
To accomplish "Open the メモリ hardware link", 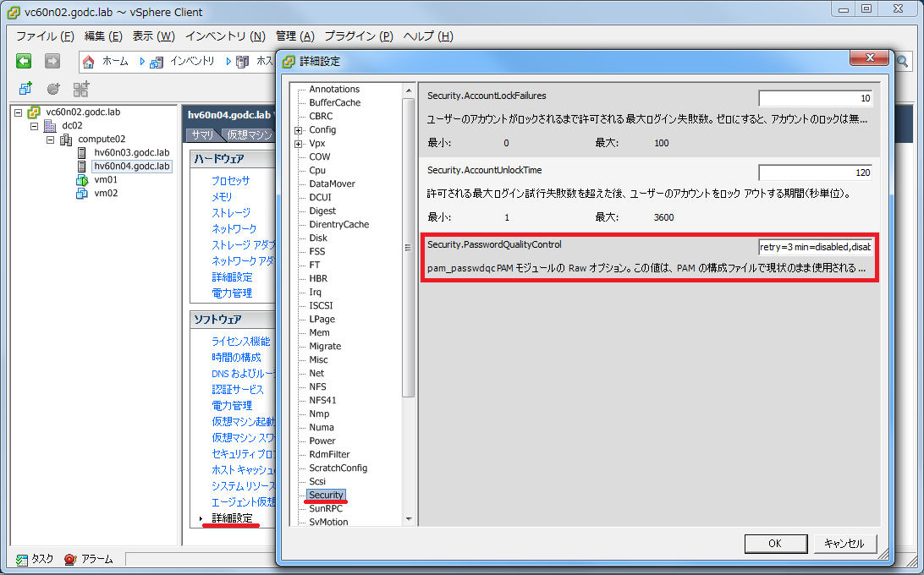I will tap(222, 197).
